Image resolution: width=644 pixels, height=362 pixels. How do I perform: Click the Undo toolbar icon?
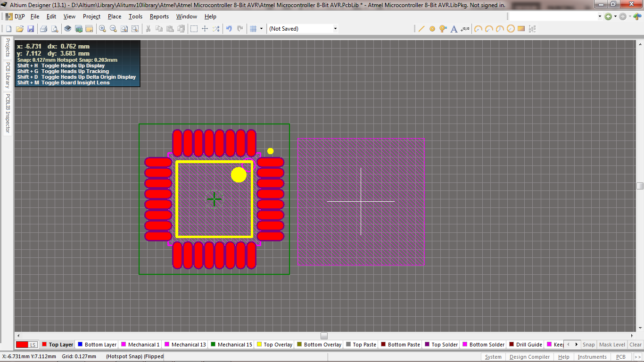point(229,28)
